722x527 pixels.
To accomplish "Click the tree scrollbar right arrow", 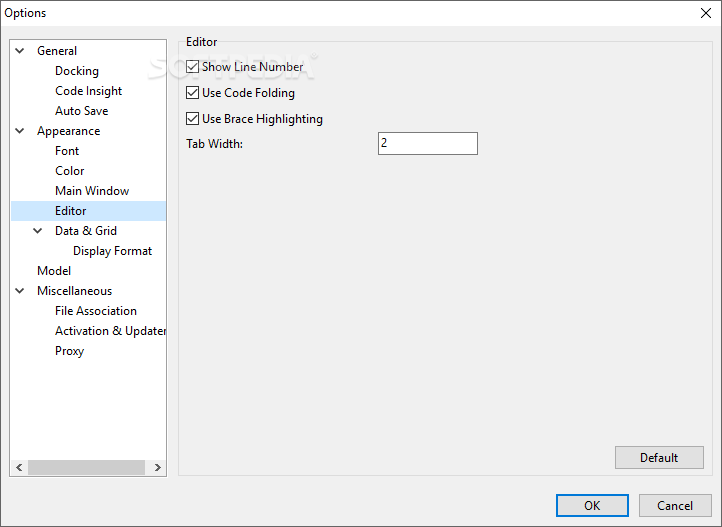I will tap(157, 468).
